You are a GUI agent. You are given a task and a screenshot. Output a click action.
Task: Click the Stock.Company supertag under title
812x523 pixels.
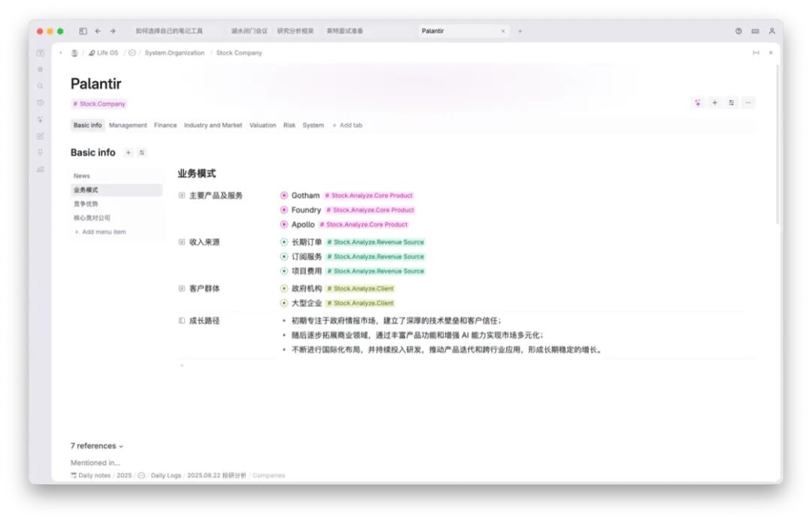[99, 104]
